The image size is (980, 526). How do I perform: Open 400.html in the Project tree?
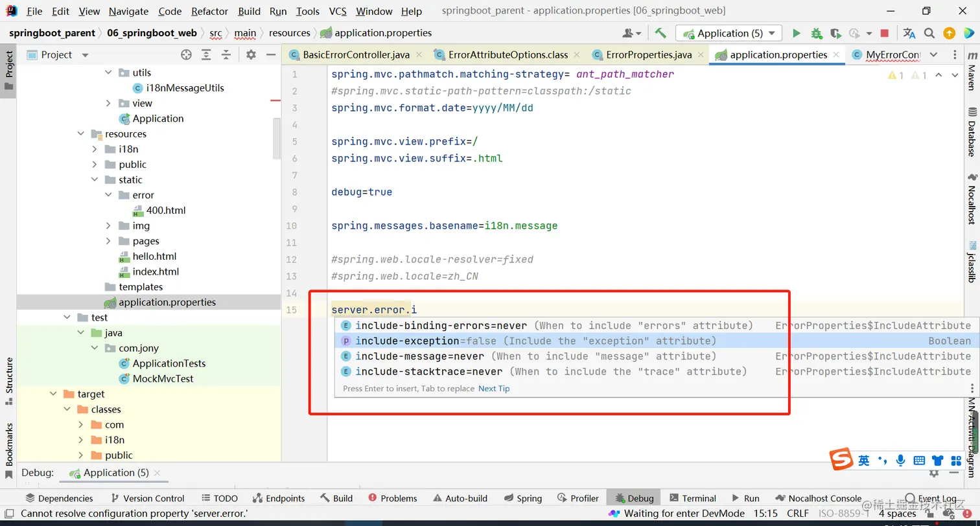(159, 211)
